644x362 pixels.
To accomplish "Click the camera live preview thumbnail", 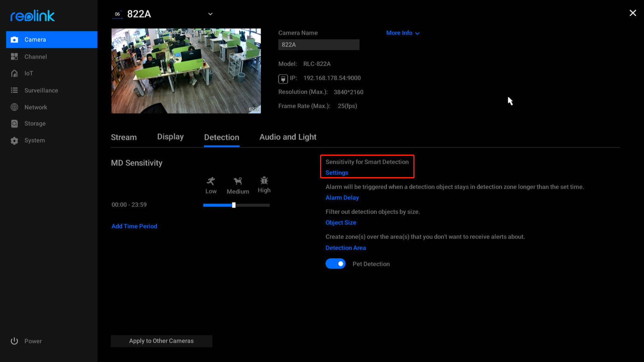I will click(x=186, y=71).
